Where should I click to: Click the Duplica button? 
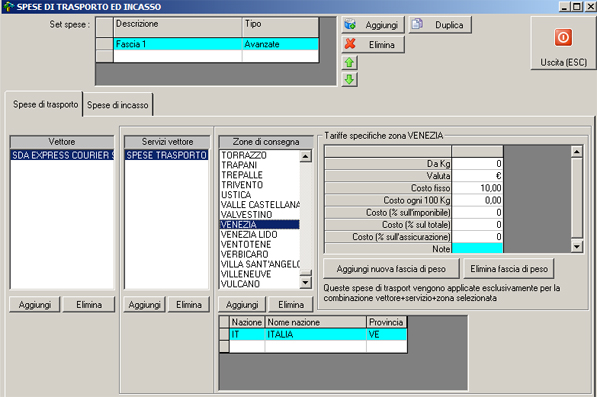[440, 25]
